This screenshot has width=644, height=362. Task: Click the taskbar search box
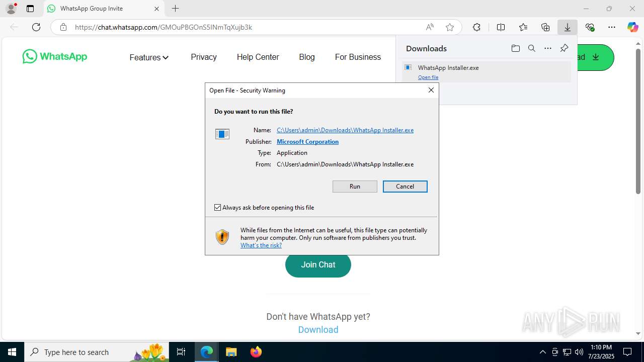97,352
